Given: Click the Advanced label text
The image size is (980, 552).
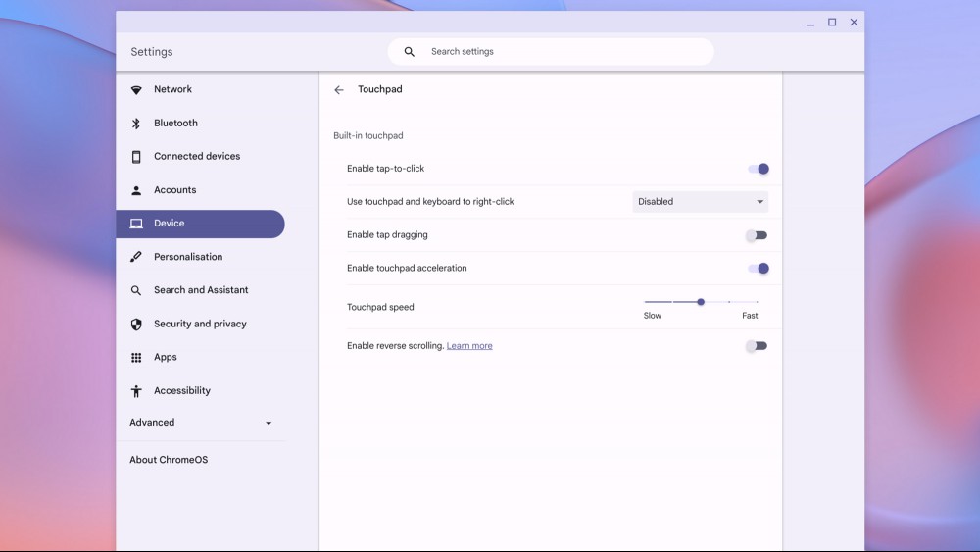Looking at the screenshot, I should [x=152, y=423].
